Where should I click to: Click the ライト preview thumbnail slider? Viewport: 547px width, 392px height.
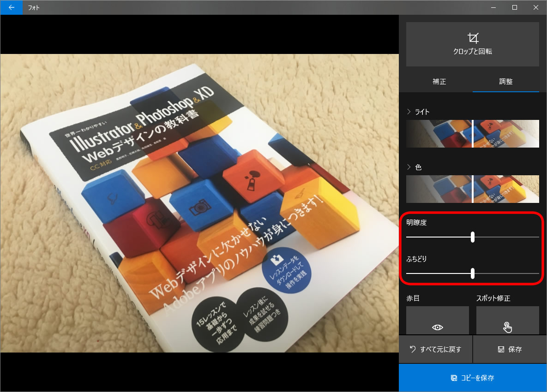[x=473, y=134]
